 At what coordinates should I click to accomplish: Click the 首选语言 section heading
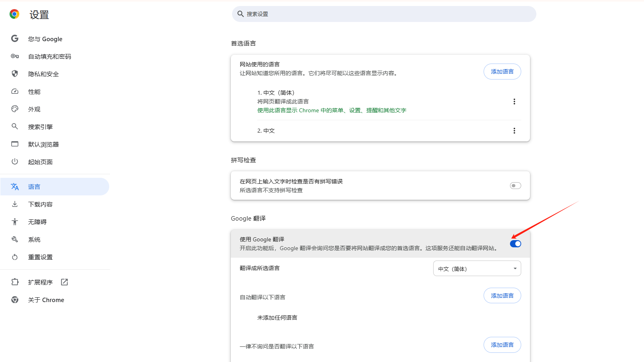click(244, 43)
